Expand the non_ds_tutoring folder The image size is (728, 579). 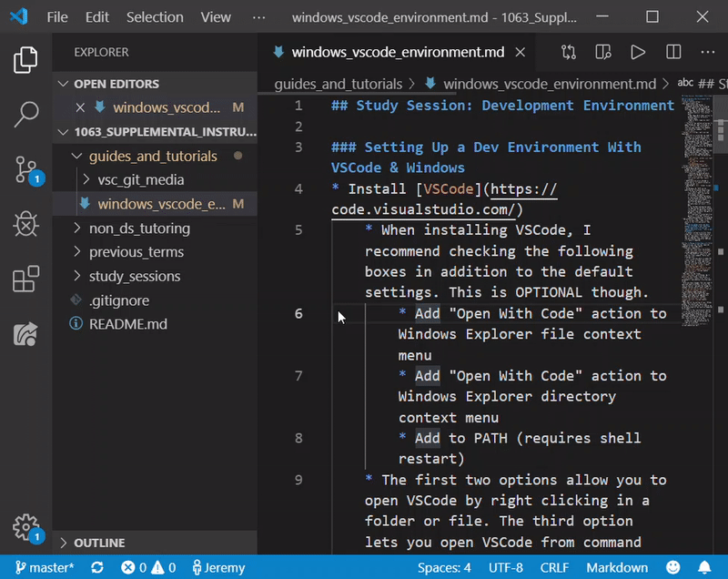tap(77, 228)
